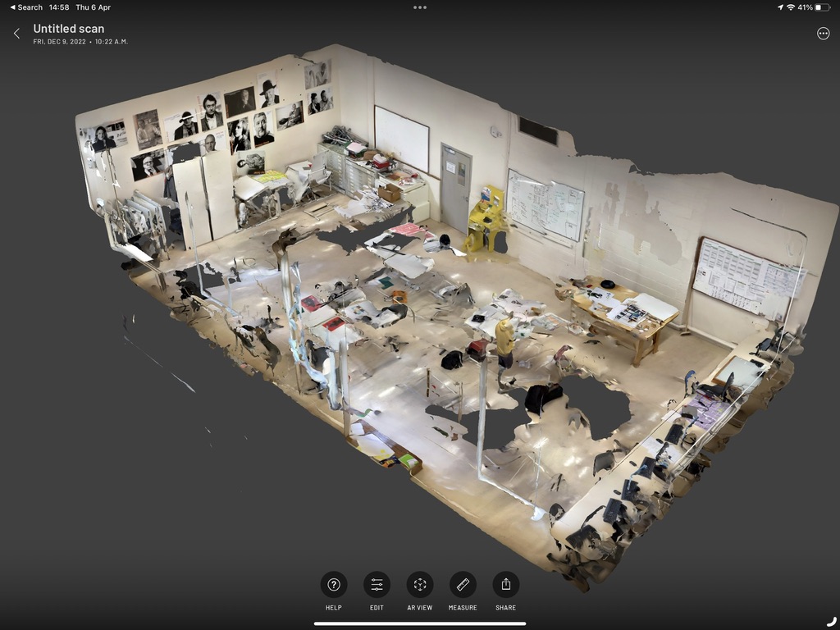Select the yellow cart in the scan

click(x=486, y=217)
